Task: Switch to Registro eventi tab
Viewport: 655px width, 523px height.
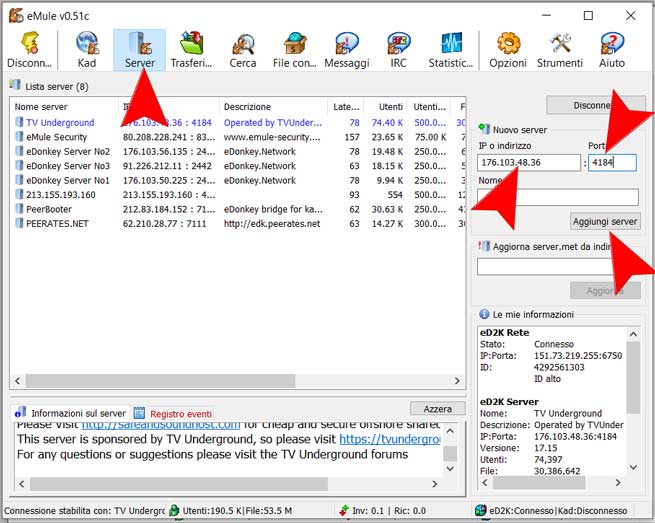Action: (173, 413)
